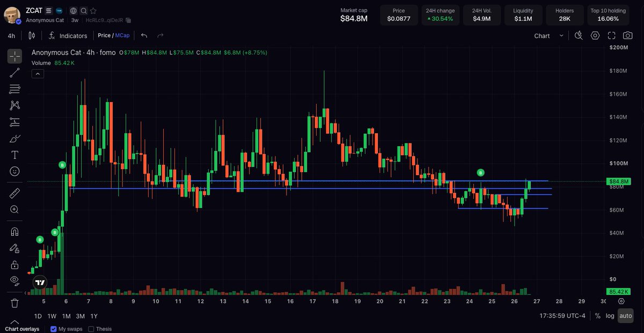Open the website globe icon

point(74,11)
